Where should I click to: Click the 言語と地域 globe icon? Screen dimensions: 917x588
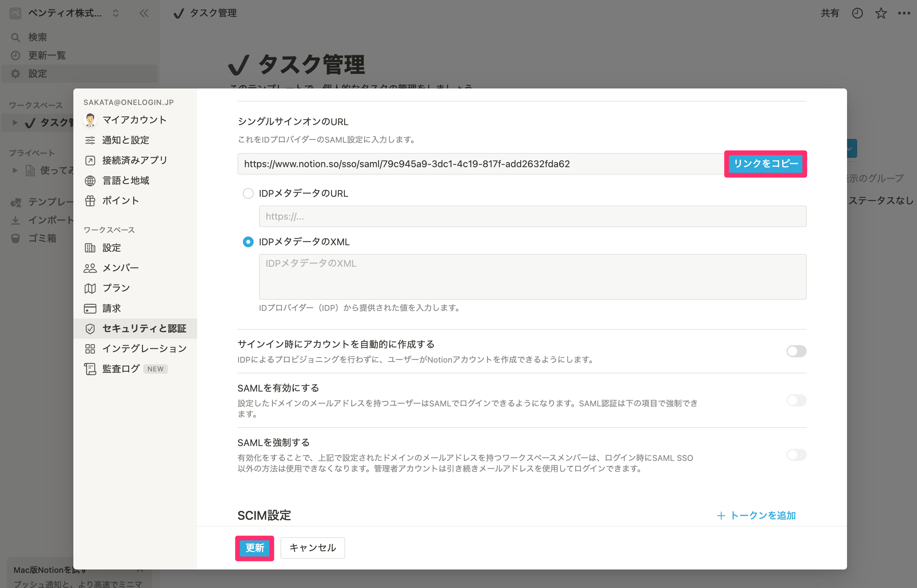[90, 181]
